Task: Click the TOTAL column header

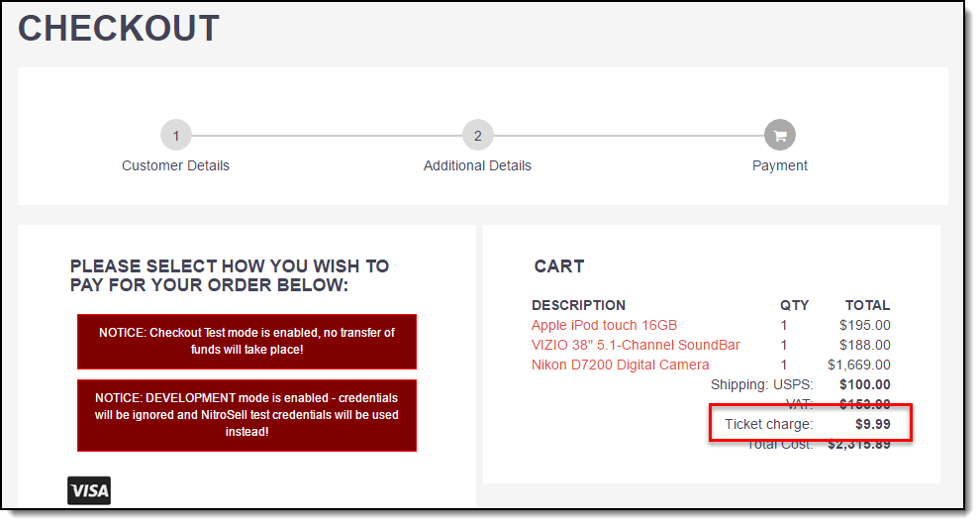Action: point(867,305)
